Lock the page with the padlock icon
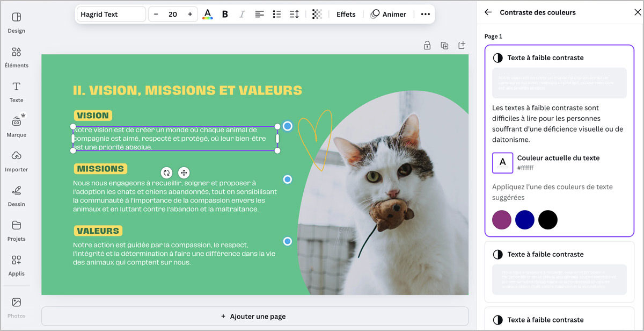This screenshot has height=331, width=644. pyautogui.click(x=427, y=46)
